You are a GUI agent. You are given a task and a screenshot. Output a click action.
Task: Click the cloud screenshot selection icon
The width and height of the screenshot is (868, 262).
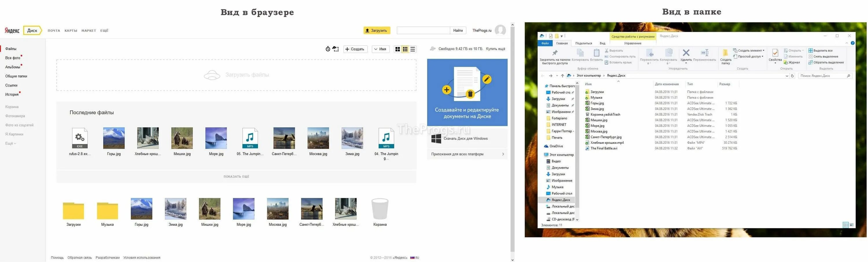tap(336, 49)
